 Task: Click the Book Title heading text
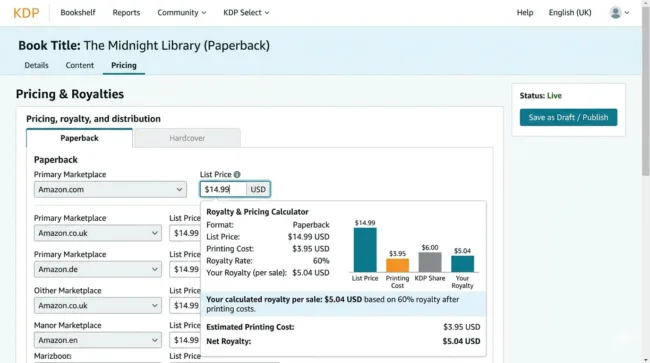tap(144, 45)
